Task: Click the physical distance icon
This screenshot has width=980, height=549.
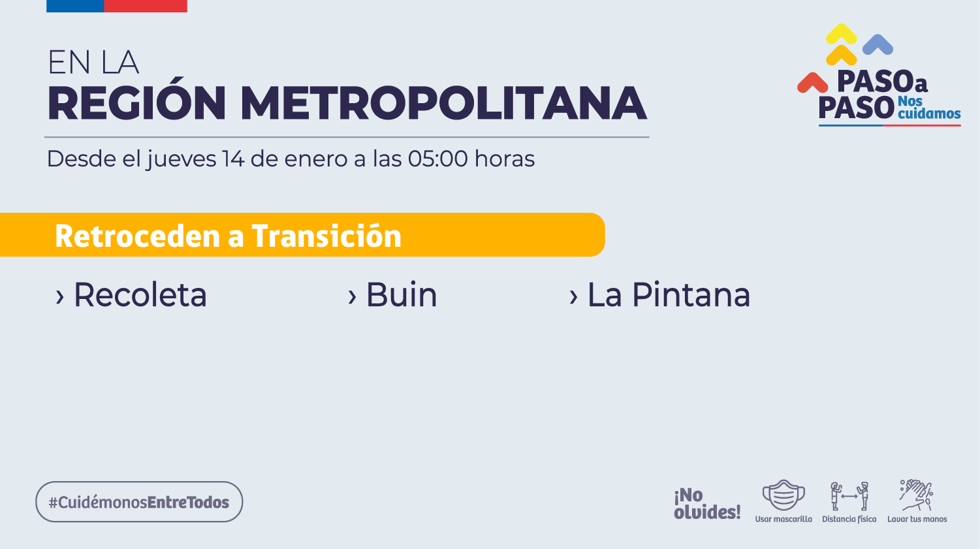Action: 849,496
